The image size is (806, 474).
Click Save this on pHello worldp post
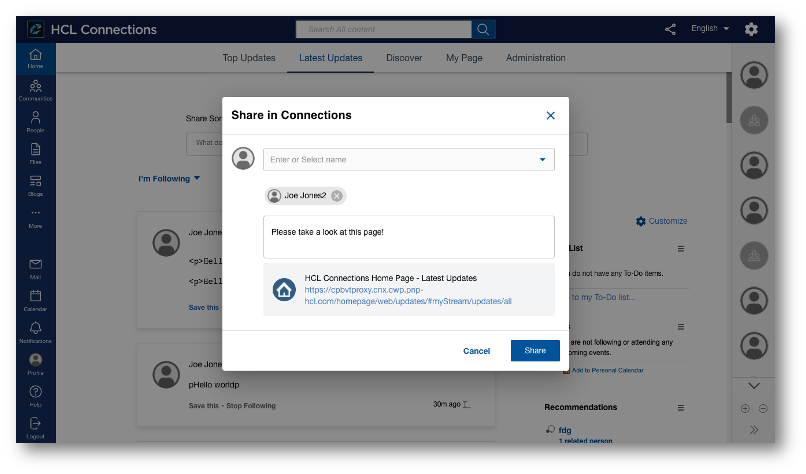[203, 406]
